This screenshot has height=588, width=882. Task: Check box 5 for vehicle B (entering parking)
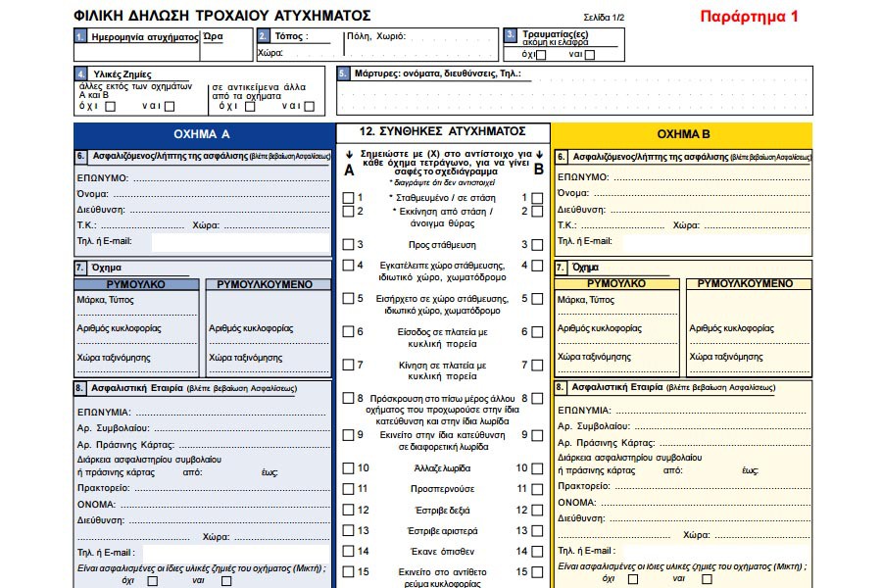point(537,299)
